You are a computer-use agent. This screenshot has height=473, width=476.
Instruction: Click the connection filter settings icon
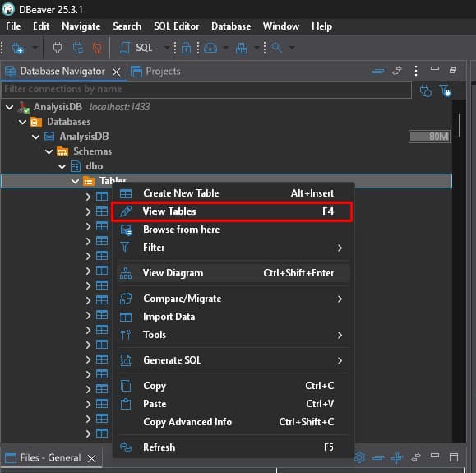pyautogui.click(x=426, y=90)
